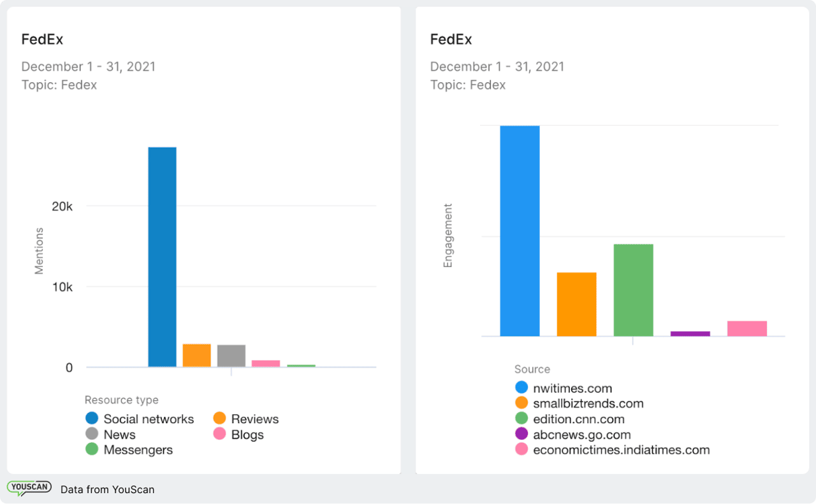Toggle the Blogs legend entry

click(x=238, y=435)
